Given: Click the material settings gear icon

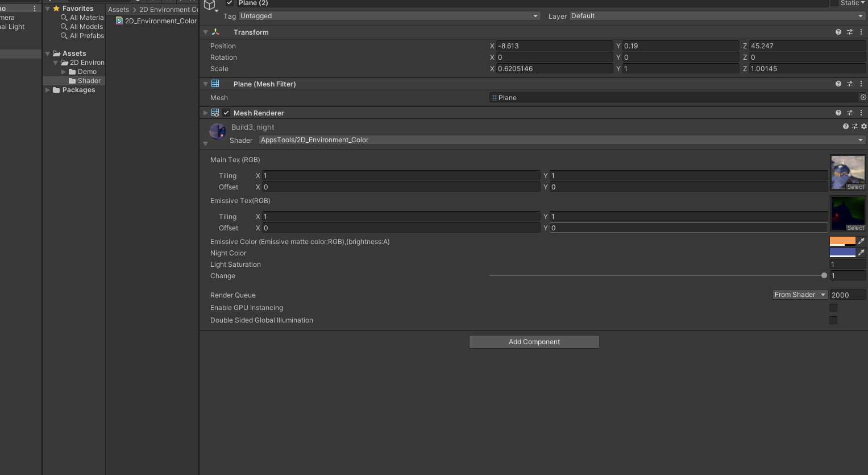Looking at the screenshot, I should click(x=864, y=126).
